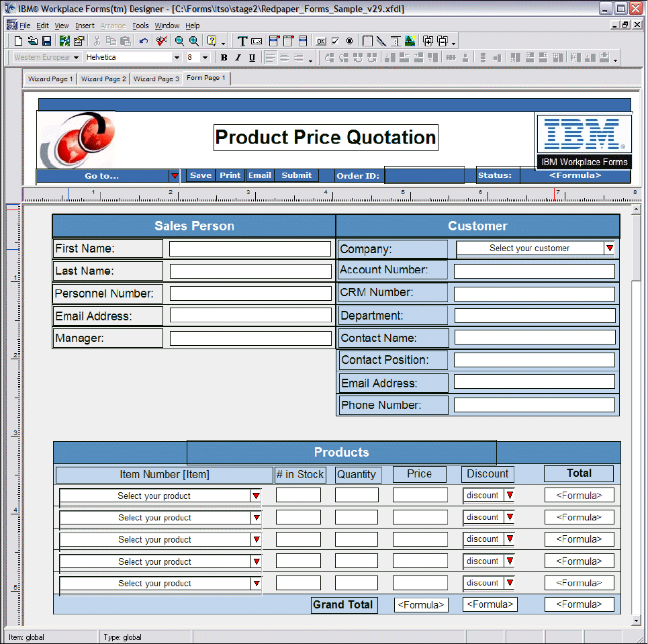
Task: Select the text field insert tool
Action: coord(257,41)
